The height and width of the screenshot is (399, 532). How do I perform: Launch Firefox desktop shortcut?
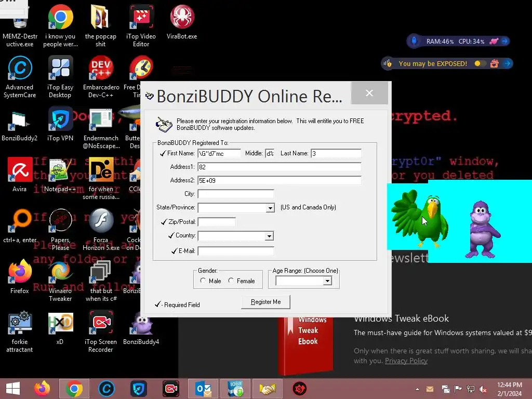point(20,276)
